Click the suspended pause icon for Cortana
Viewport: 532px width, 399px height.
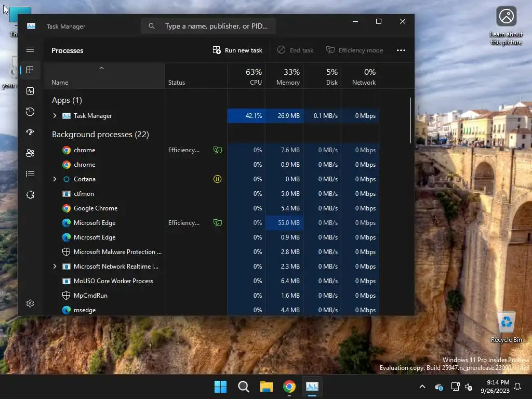pos(218,179)
